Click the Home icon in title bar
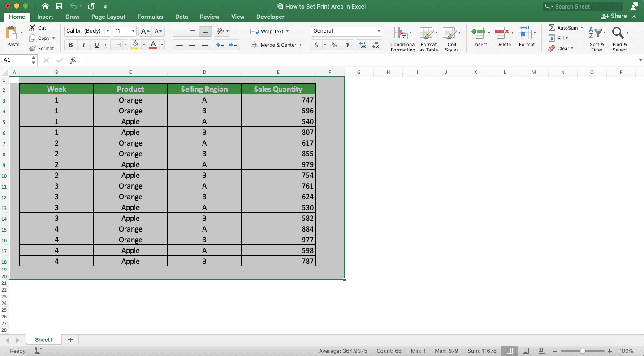 (x=45, y=6)
